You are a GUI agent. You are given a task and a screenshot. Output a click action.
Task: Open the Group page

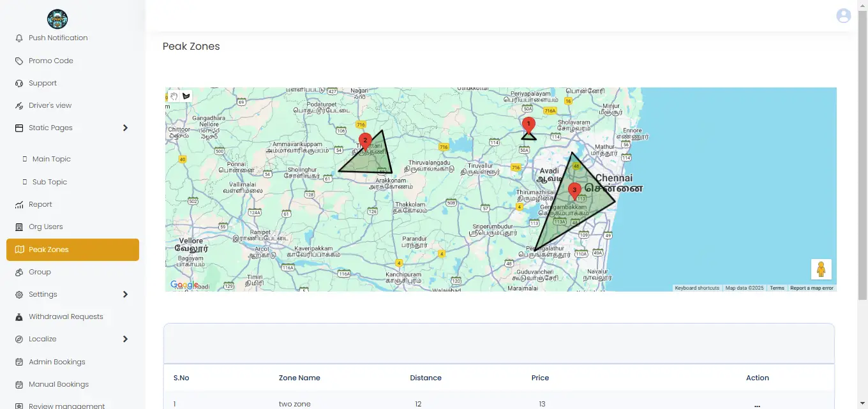point(40,272)
